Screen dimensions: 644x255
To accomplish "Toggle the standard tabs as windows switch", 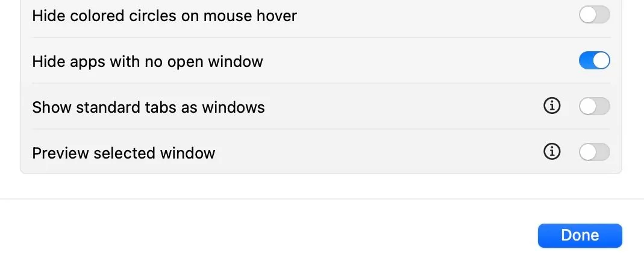I will point(594,107).
